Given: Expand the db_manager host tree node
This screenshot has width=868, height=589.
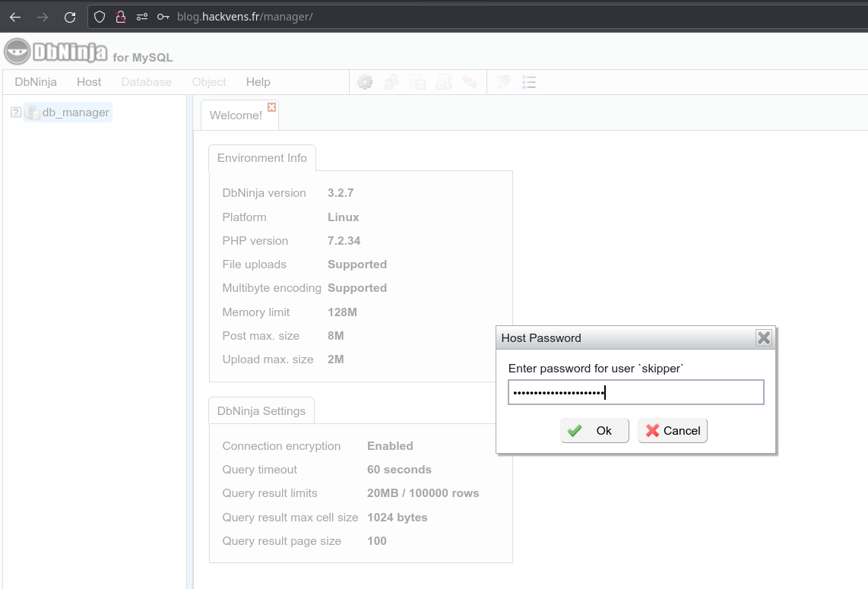Looking at the screenshot, I should pyautogui.click(x=16, y=112).
